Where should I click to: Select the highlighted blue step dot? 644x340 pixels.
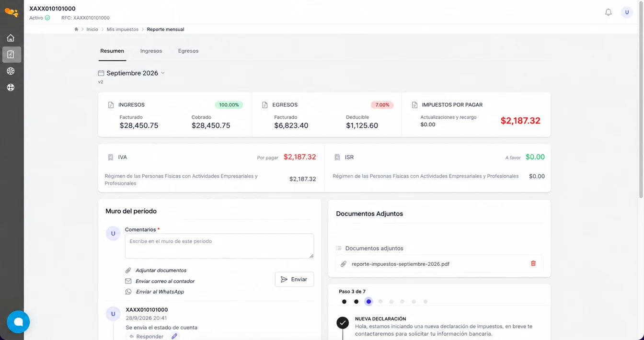tap(368, 302)
